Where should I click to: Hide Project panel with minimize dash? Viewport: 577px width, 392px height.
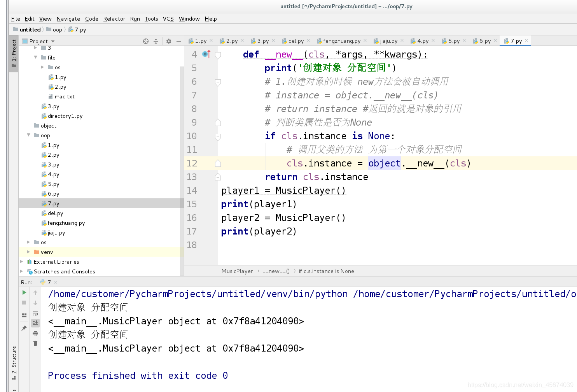coord(179,41)
